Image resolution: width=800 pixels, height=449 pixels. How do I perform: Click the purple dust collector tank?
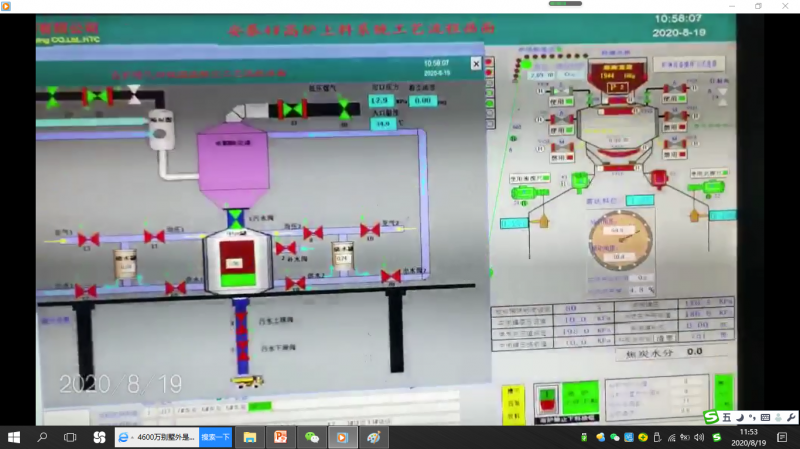[235, 160]
